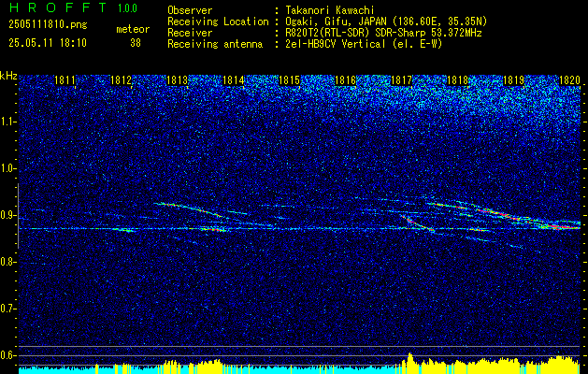Click the Observer field label

pos(190,10)
